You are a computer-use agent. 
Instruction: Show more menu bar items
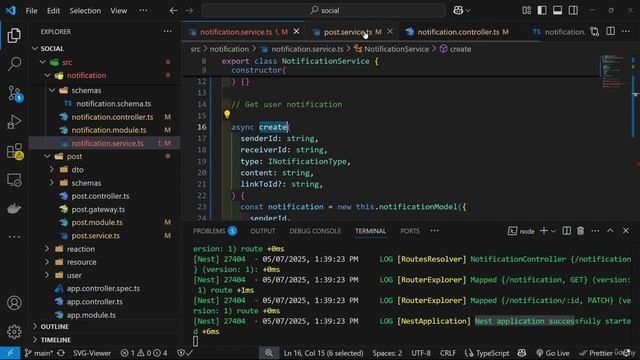click(x=143, y=11)
